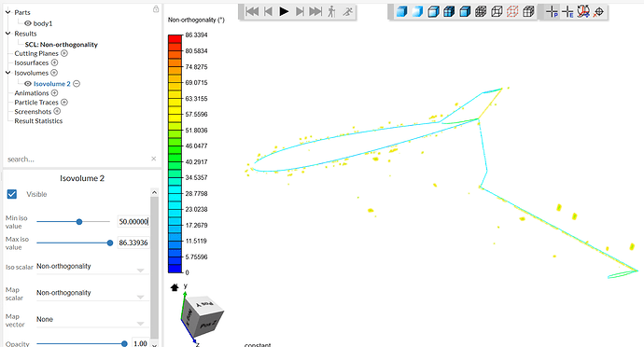Click the Max iso value slider handle
The width and height of the screenshot is (644, 347).
coord(109,243)
